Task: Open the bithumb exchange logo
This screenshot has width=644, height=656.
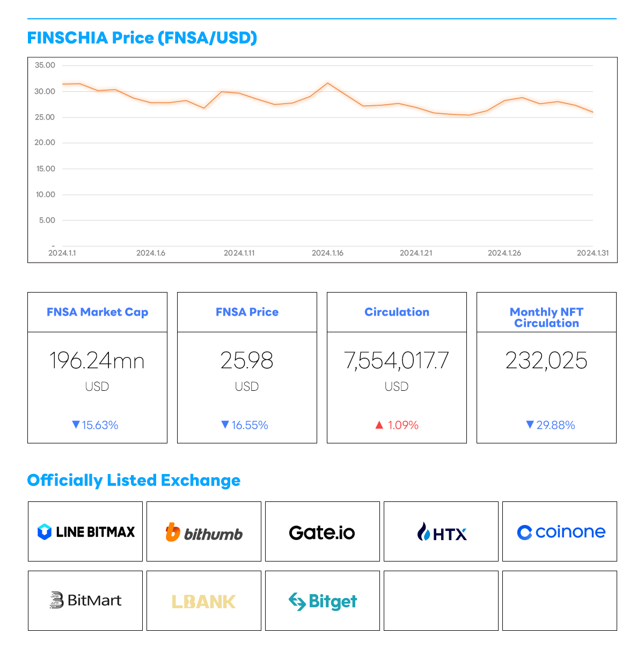Action: click(204, 532)
